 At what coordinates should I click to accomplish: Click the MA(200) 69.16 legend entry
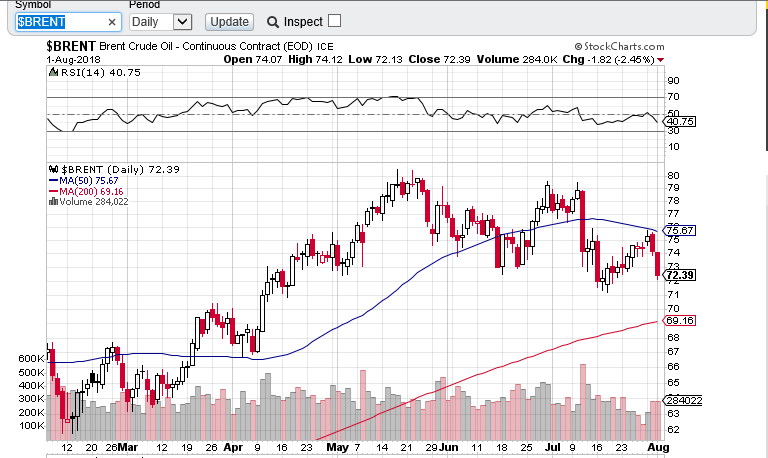86,192
